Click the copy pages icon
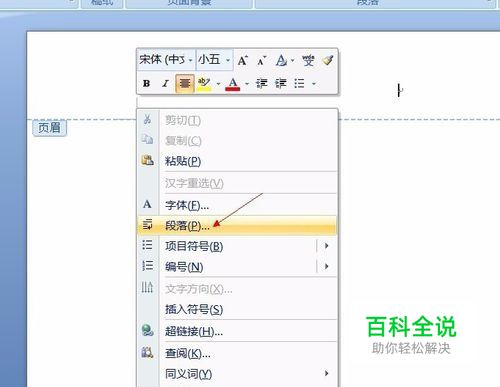The width and height of the screenshot is (500, 387). click(x=147, y=139)
